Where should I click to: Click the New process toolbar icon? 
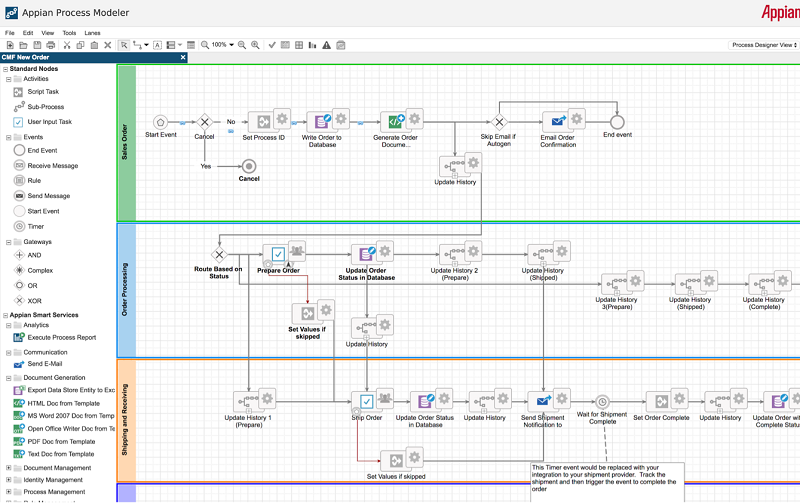(x=10, y=45)
